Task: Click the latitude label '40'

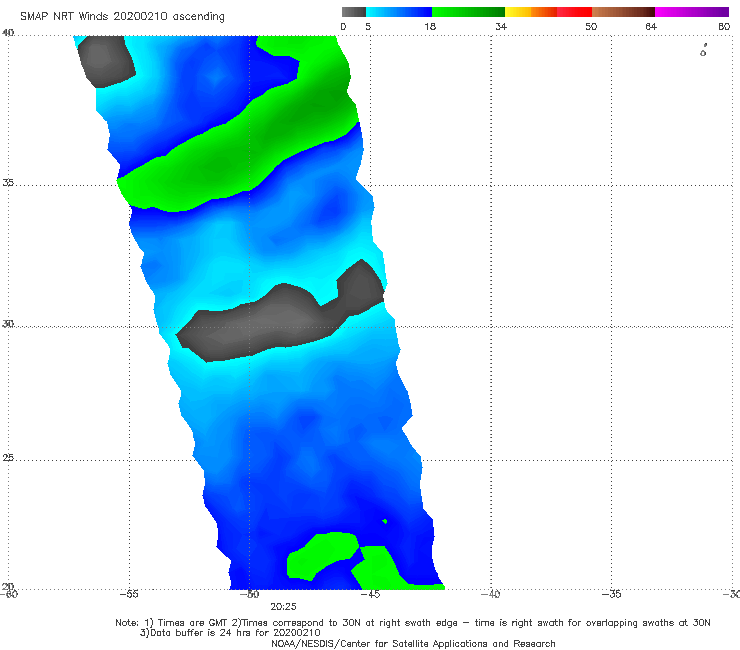Action: pyautogui.click(x=8, y=33)
